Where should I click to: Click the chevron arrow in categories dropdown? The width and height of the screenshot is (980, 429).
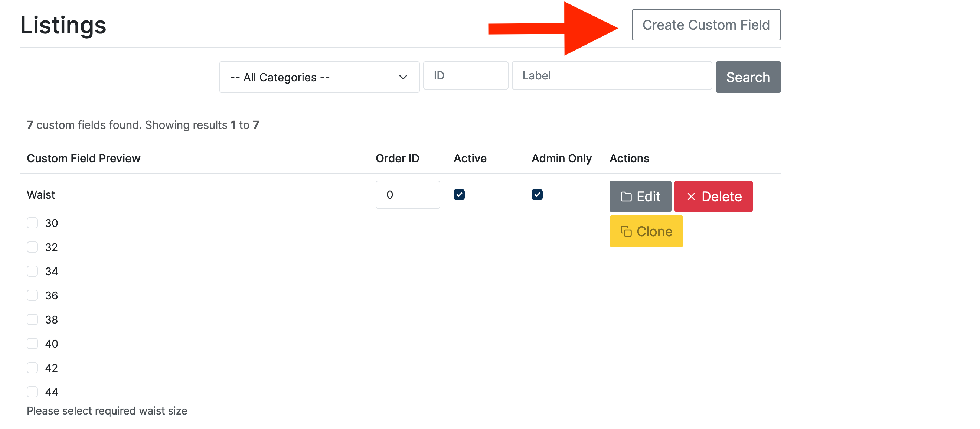click(403, 77)
